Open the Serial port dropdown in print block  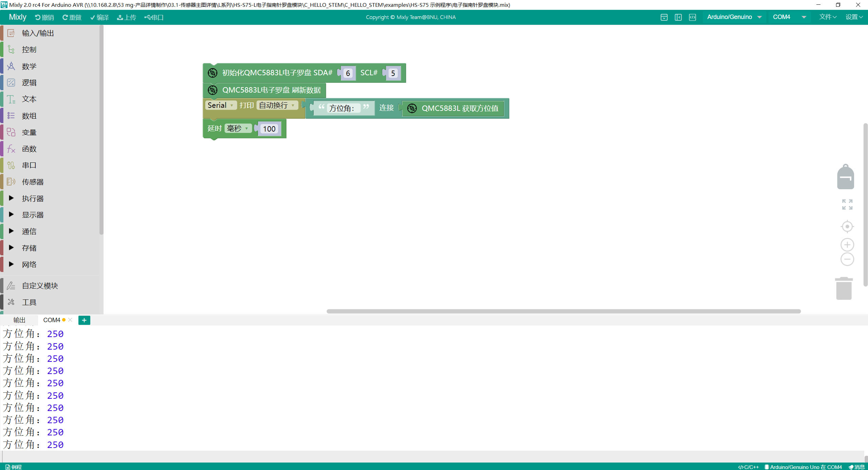221,105
